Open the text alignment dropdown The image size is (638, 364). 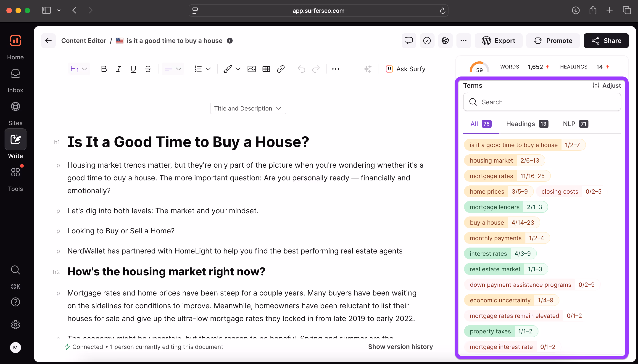pos(173,69)
